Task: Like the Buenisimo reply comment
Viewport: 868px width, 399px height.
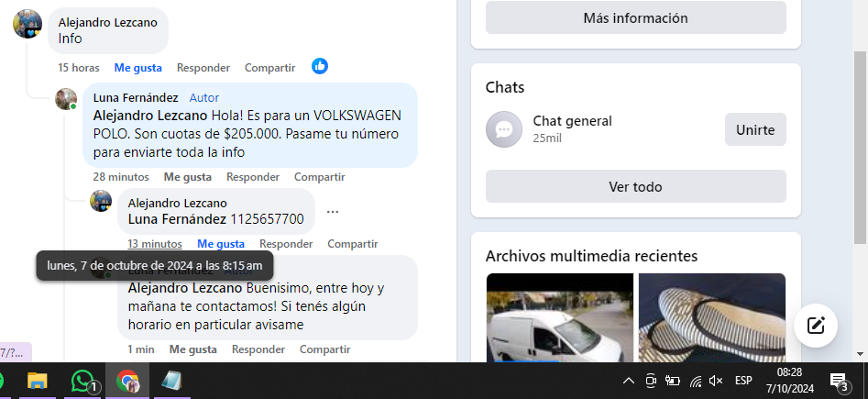Action: [x=193, y=349]
